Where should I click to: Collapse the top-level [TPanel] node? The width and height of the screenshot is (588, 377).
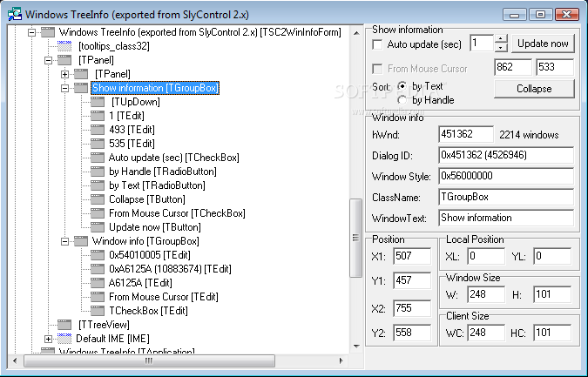pyautogui.click(x=49, y=60)
